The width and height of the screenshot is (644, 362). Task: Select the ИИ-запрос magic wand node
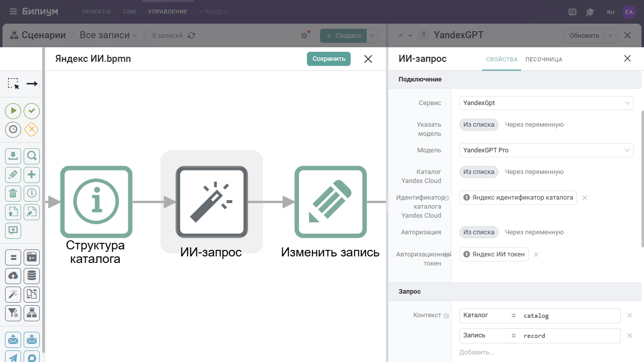pos(212,202)
